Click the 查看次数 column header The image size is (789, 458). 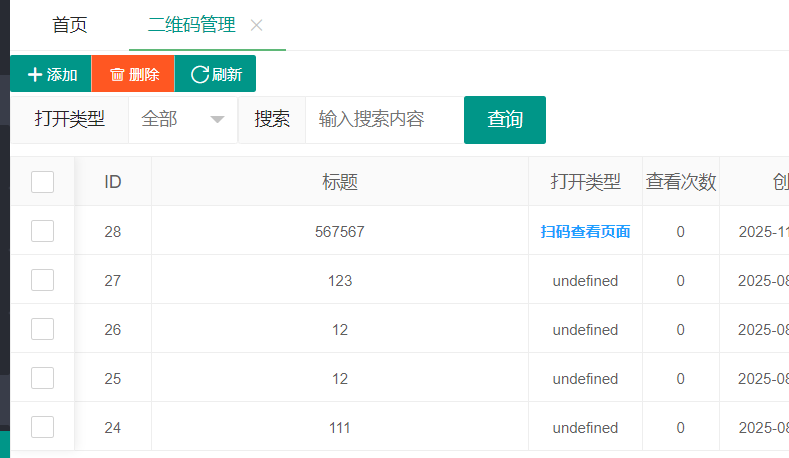(680, 182)
